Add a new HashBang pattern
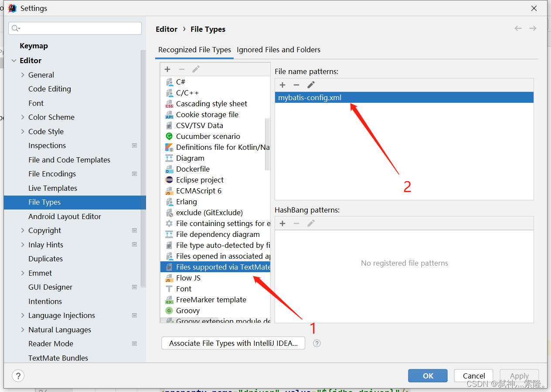The image size is (551, 392). (282, 223)
